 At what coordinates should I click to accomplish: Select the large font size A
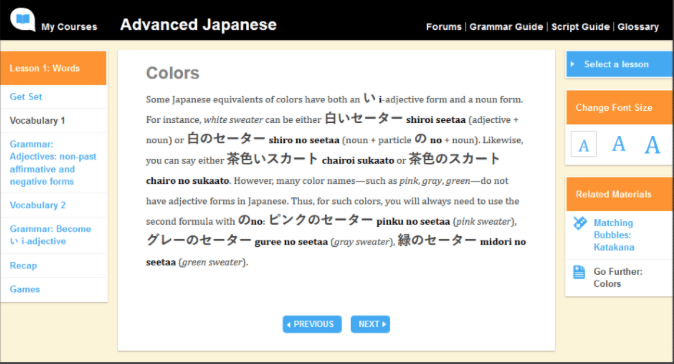[652, 144]
